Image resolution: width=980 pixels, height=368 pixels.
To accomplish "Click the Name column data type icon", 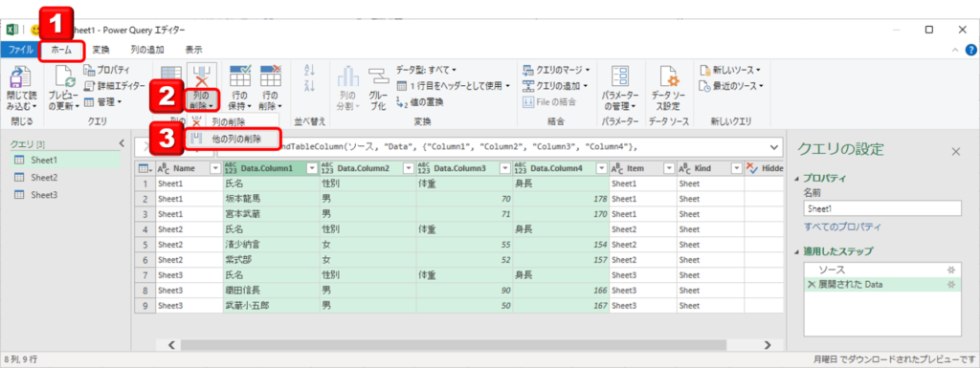I will [x=163, y=168].
